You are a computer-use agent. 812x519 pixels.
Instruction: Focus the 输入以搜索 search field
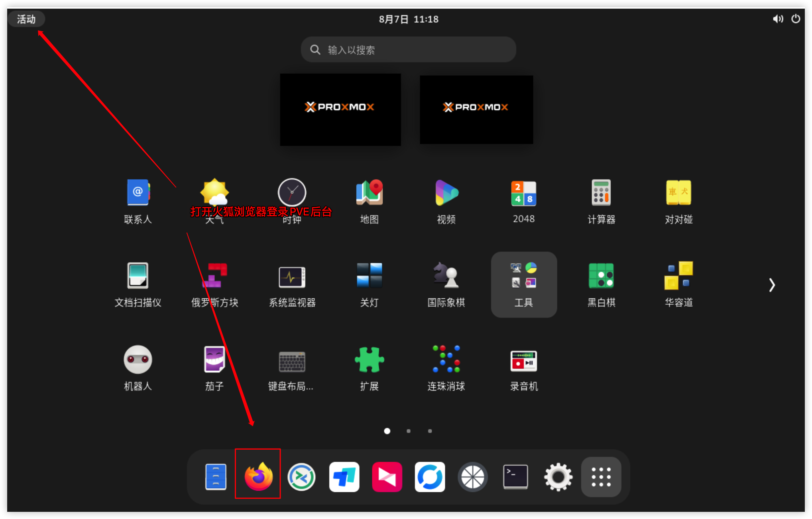[x=409, y=49]
